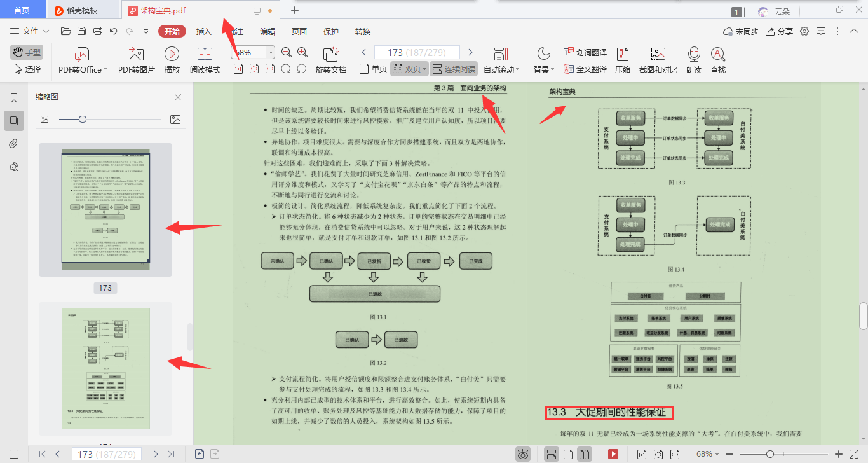868x463 pixels.
Task: Switch to the 开始 ribbon tab
Action: pyautogui.click(x=172, y=31)
